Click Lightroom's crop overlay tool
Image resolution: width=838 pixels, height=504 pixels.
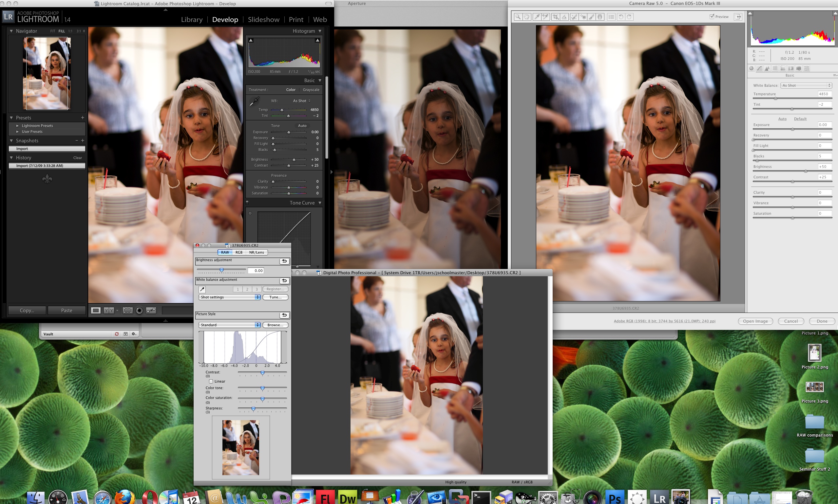click(127, 310)
